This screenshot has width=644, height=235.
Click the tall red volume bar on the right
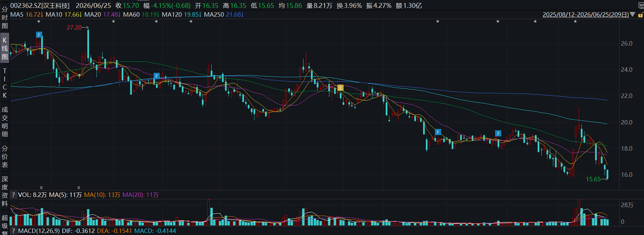click(579, 213)
